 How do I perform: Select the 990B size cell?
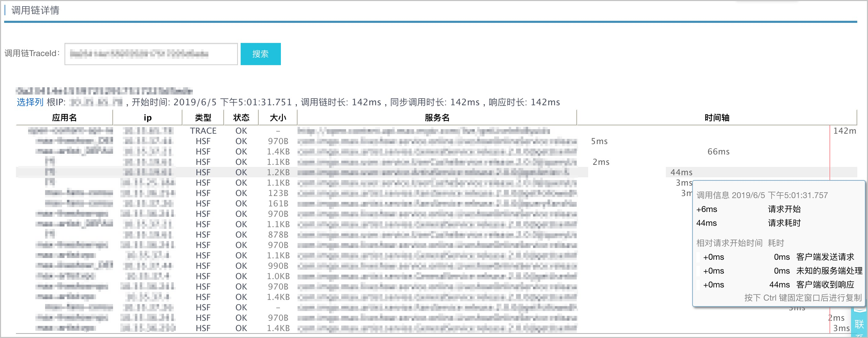tap(278, 266)
